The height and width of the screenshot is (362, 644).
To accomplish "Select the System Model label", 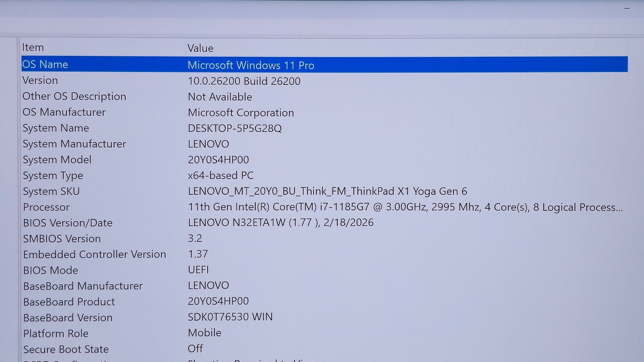I will tap(57, 160).
